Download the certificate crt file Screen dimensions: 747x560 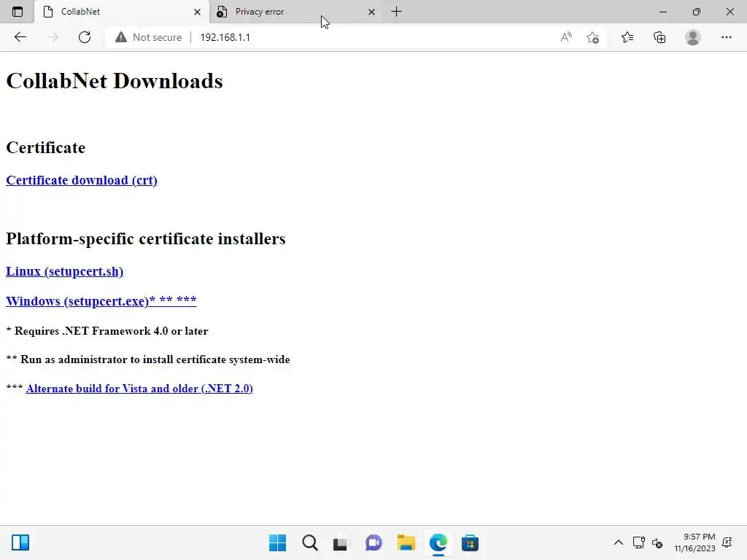(82, 181)
